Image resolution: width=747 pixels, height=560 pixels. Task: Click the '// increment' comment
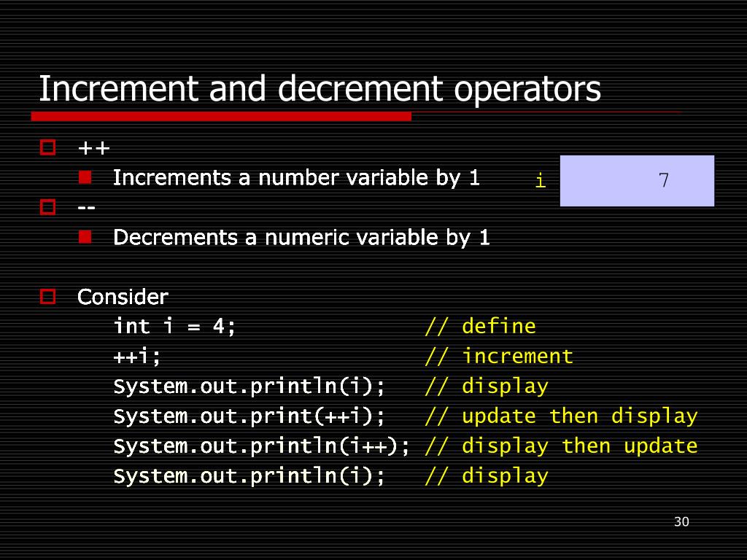click(x=498, y=357)
